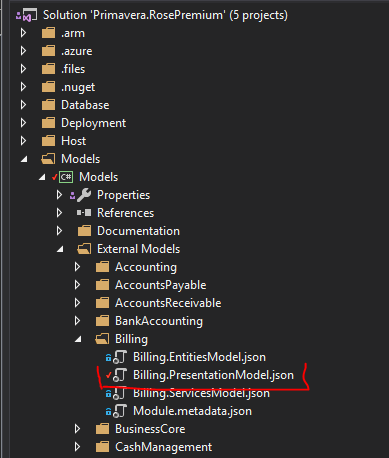Click the C# Models project icon

tap(66, 177)
